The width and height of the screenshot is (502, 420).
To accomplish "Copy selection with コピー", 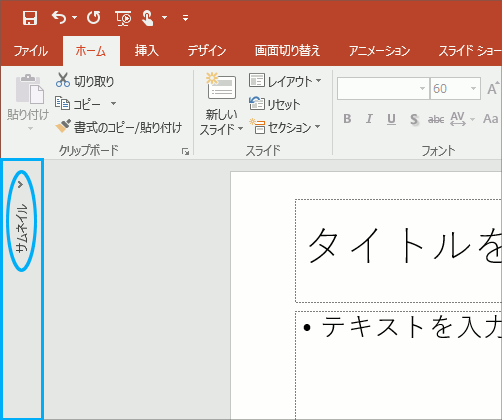I will pyautogui.click(x=78, y=104).
